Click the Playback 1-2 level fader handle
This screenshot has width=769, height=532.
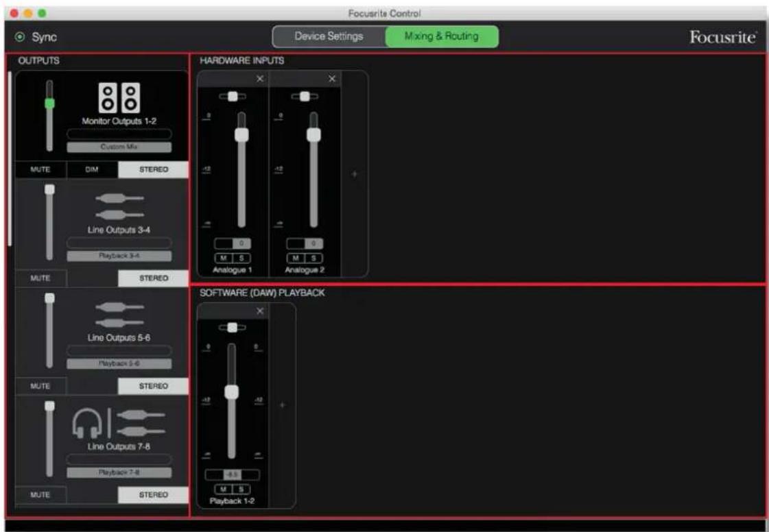[231, 391]
